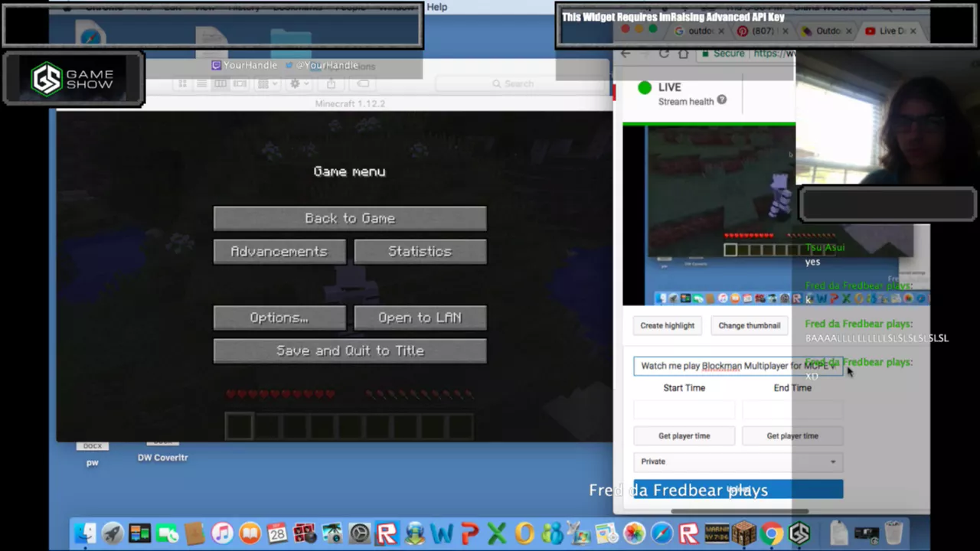980x551 pixels.
Task: Open Help menu in menu bar
Action: [437, 7]
